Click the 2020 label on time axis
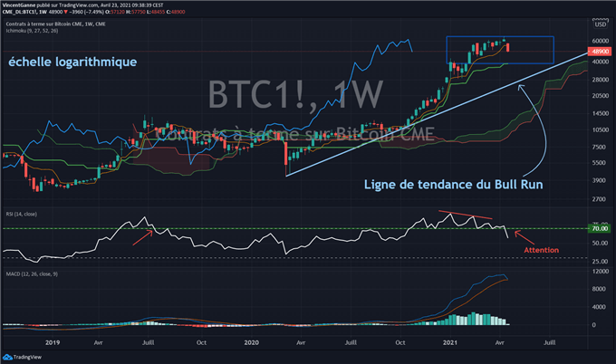Image resolution: width=616 pixels, height=364 pixels. (252, 342)
